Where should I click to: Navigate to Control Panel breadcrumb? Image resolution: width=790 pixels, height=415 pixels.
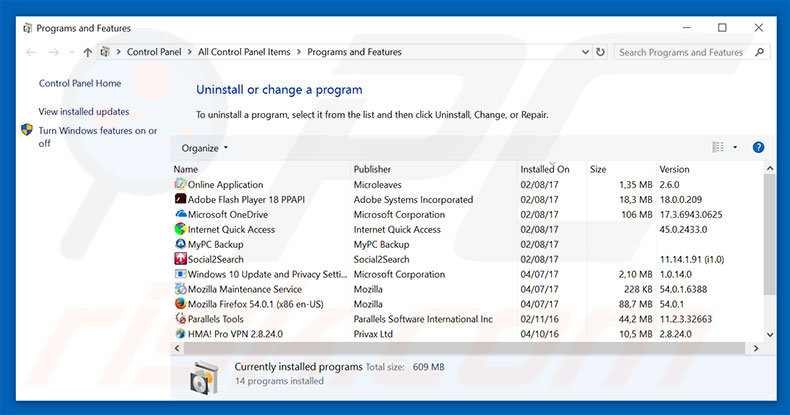(x=154, y=52)
